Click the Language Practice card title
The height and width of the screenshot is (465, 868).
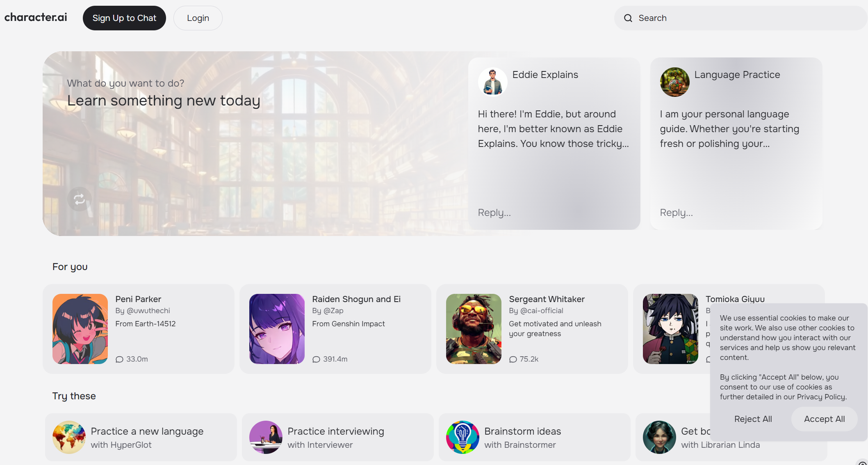(737, 75)
